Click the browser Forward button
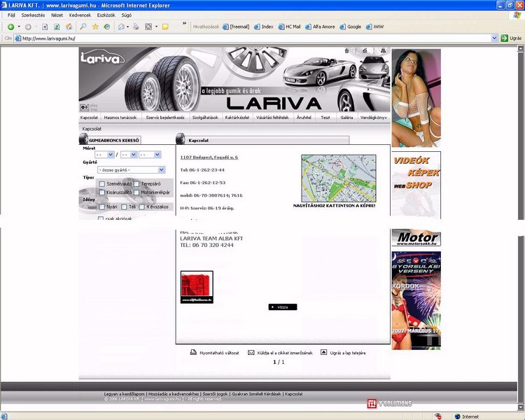This screenshot has height=420, width=525. (28, 27)
